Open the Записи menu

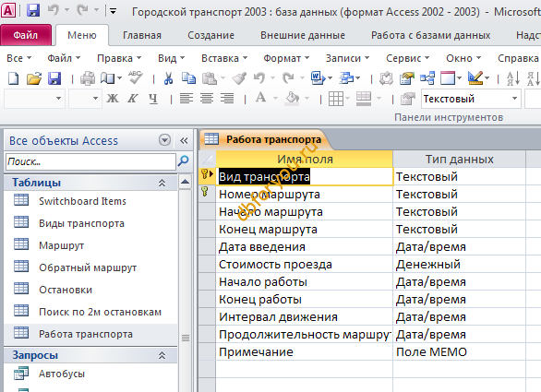point(347,58)
